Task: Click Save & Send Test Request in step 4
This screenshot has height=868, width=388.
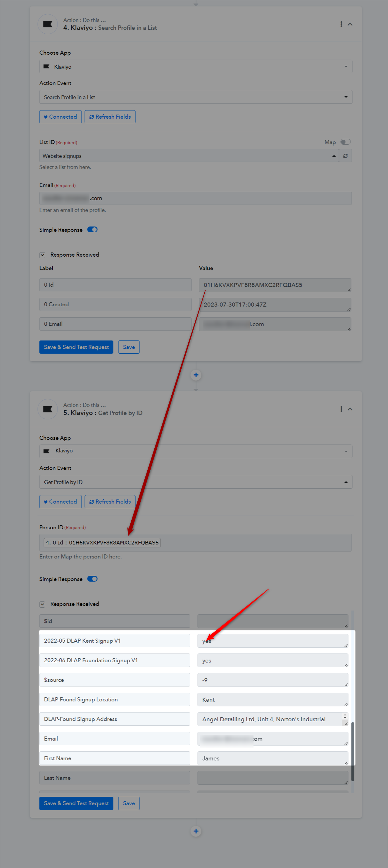Action: click(x=76, y=347)
